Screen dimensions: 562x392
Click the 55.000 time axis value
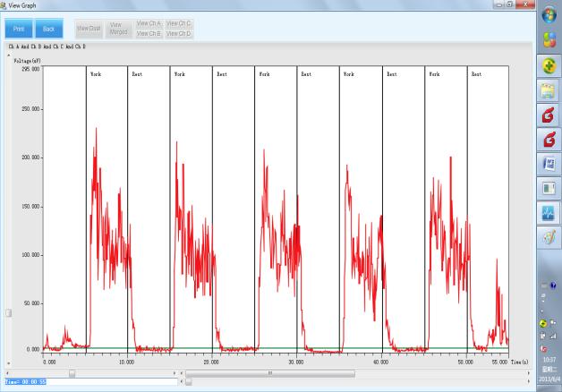[x=499, y=362]
